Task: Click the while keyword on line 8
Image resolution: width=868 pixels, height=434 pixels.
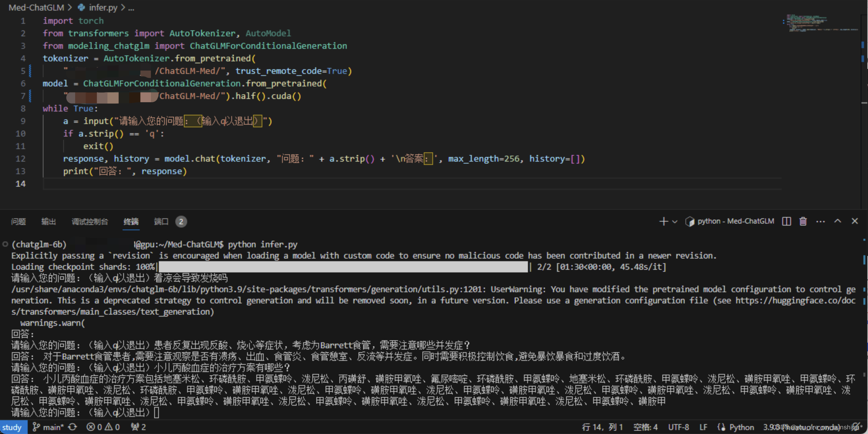Action: point(55,108)
